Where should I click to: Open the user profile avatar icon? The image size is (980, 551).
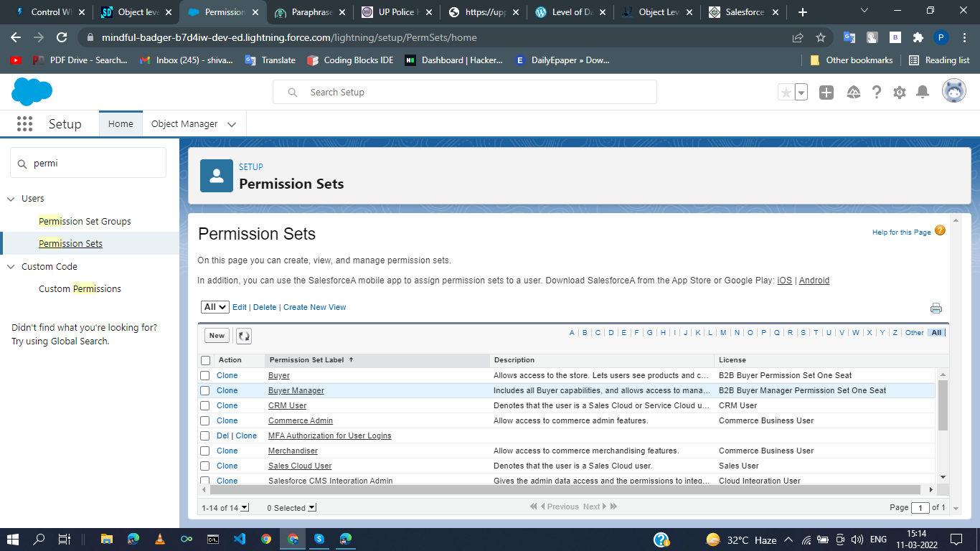tap(953, 92)
